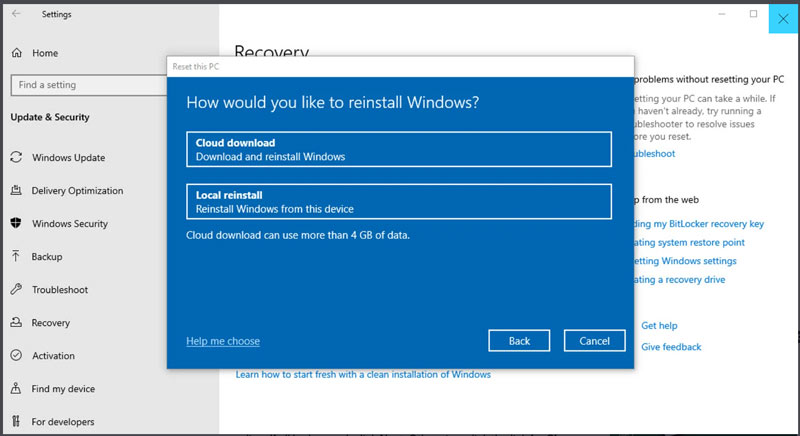
Task: Open Home in the Settings sidebar
Action: (45, 53)
